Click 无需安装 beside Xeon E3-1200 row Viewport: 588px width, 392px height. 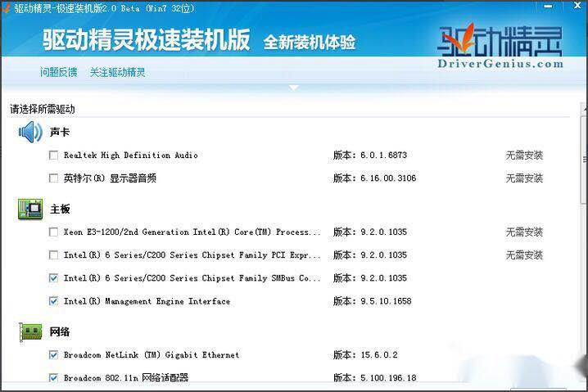(524, 232)
